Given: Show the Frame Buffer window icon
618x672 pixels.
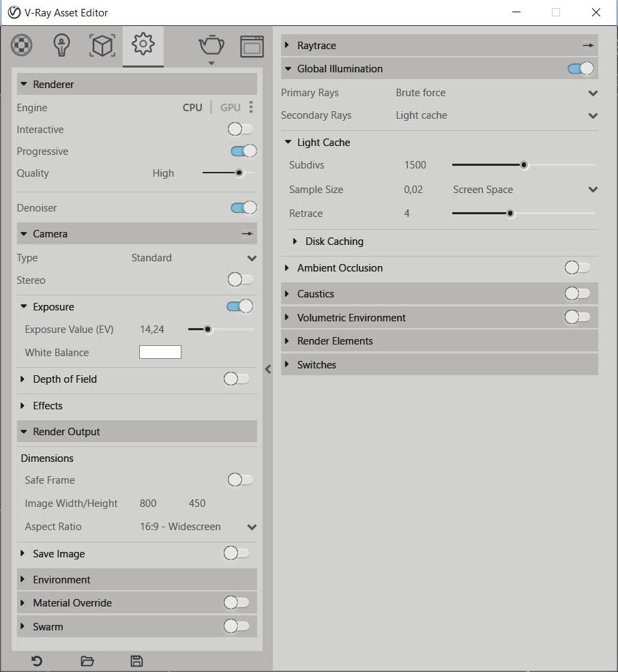Looking at the screenshot, I should point(252,46).
